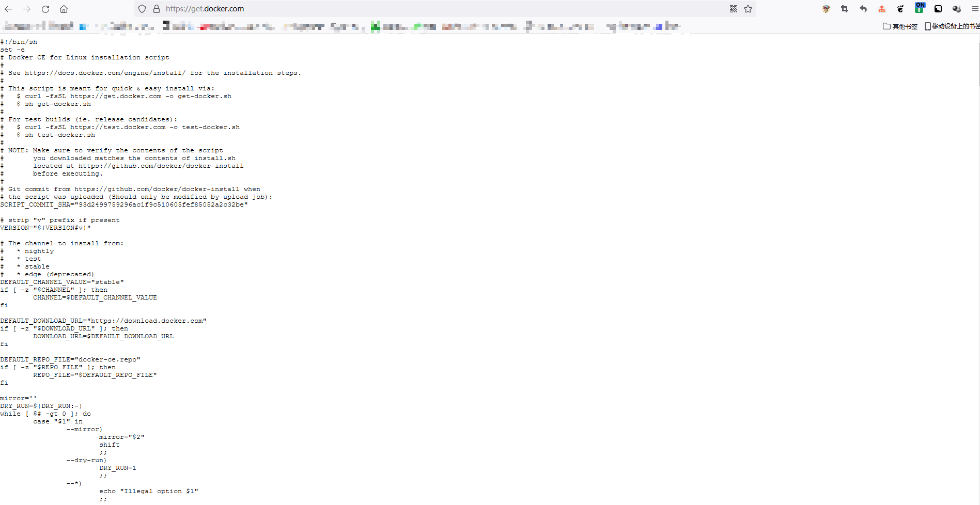This screenshot has height=505, width=980.
Task: Click VERSION="${VERSION#v}" line
Action: pyautogui.click(x=45, y=228)
